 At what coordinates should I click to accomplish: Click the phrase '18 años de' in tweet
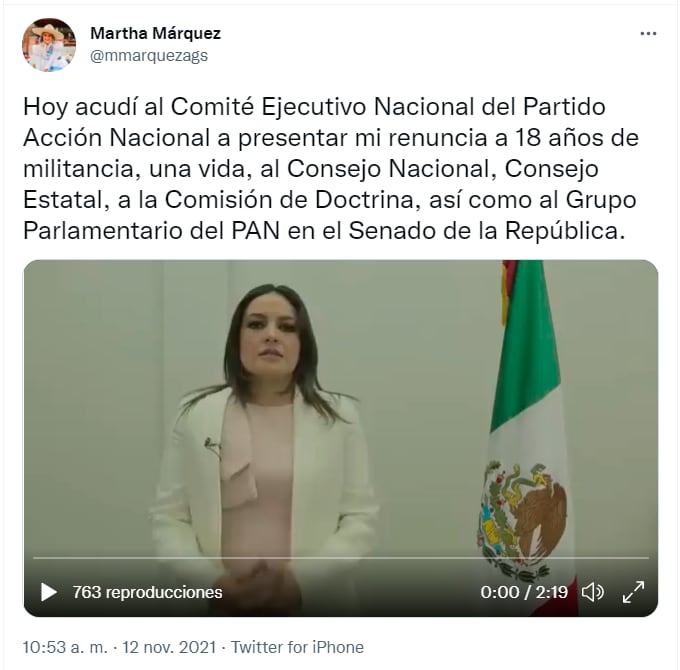577,137
